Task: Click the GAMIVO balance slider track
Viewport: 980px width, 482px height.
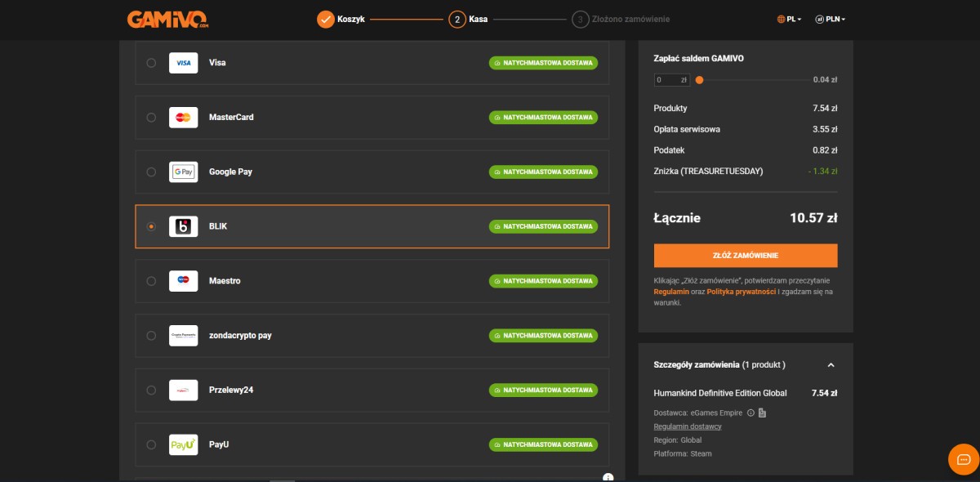Action: tap(751, 80)
